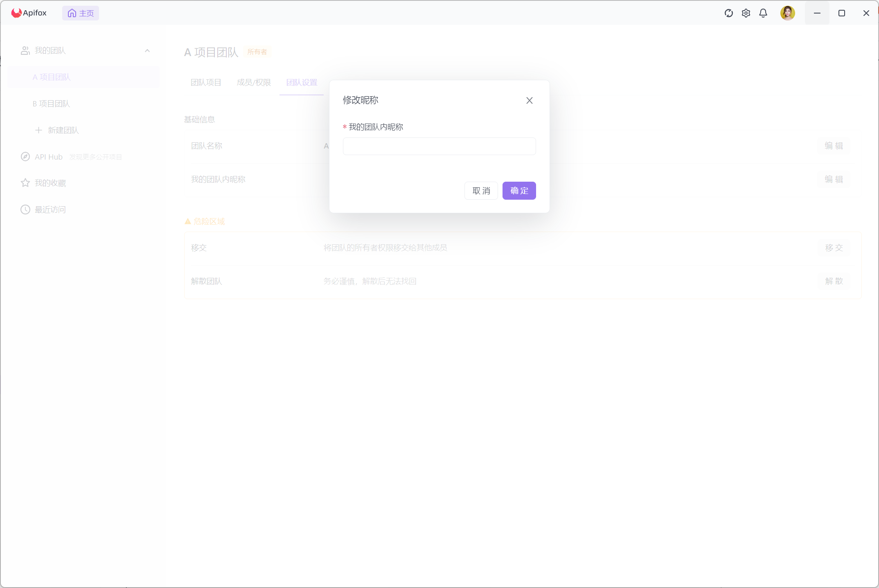This screenshot has width=879, height=588.
Task: Type in the 我的团队内昵称 input field
Action: pyautogui.click(x=439, y=146)
